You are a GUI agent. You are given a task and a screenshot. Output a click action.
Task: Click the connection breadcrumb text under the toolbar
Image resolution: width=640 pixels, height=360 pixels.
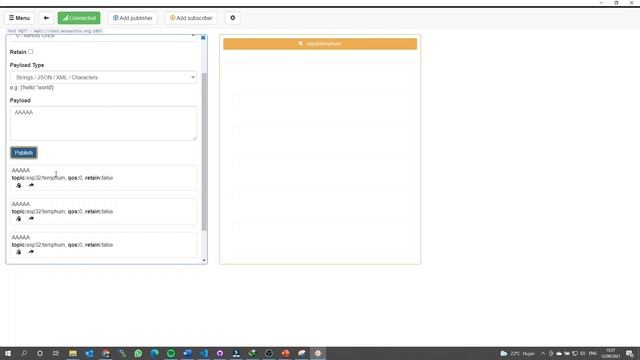(55, 31)
